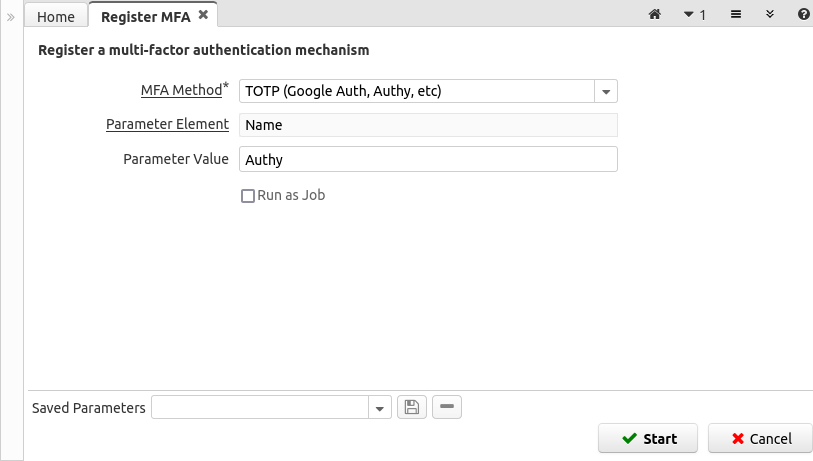The width and height of the screenshot is (813, 461).
Task: Click the Parameter Value text field
Action: click(427, 159)
